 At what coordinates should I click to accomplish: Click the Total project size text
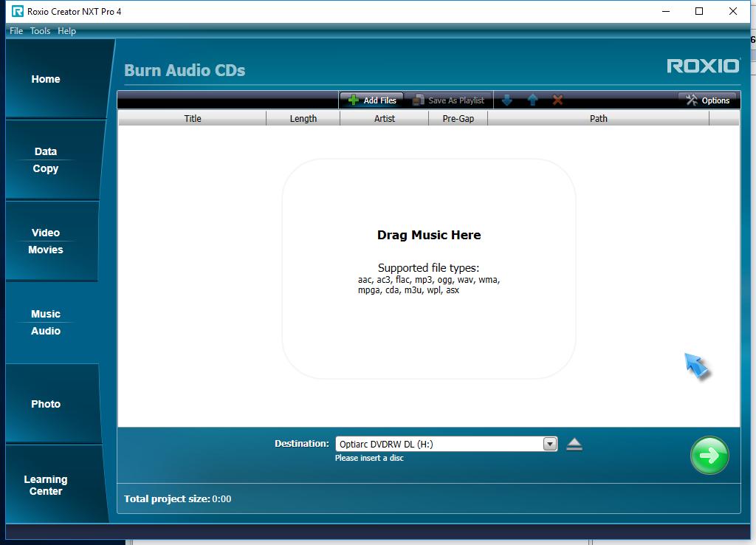(x=177, y=498)
